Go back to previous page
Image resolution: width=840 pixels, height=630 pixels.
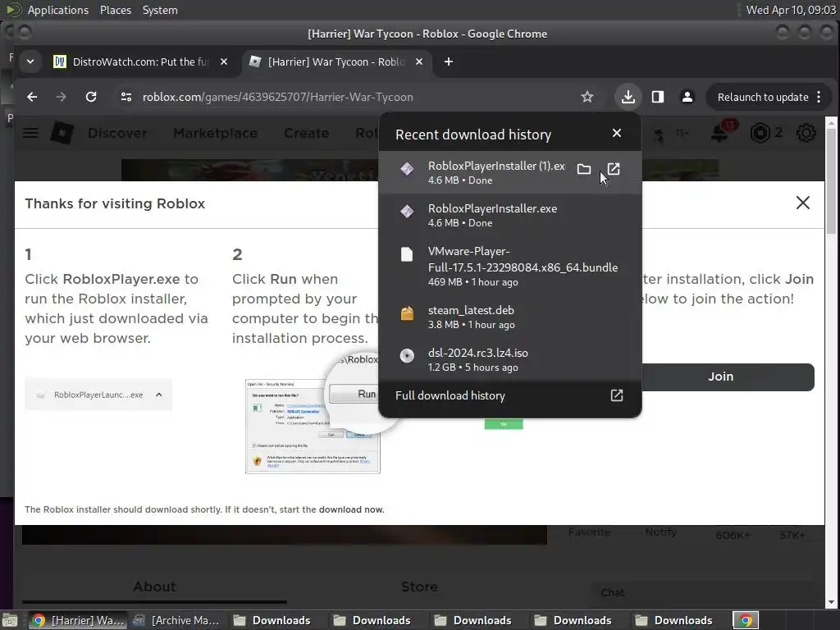32,97
